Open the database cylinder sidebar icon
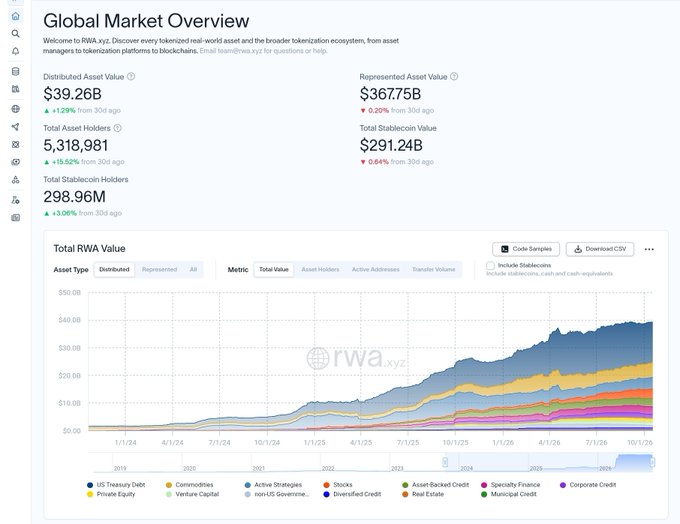Viewport: 680px width, 524px height. (x=16, y=72)
